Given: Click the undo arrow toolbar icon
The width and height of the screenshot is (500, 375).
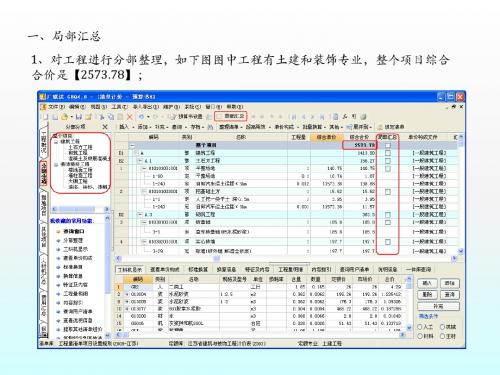Looking at the screenshot, I should [x=142, y=117].
